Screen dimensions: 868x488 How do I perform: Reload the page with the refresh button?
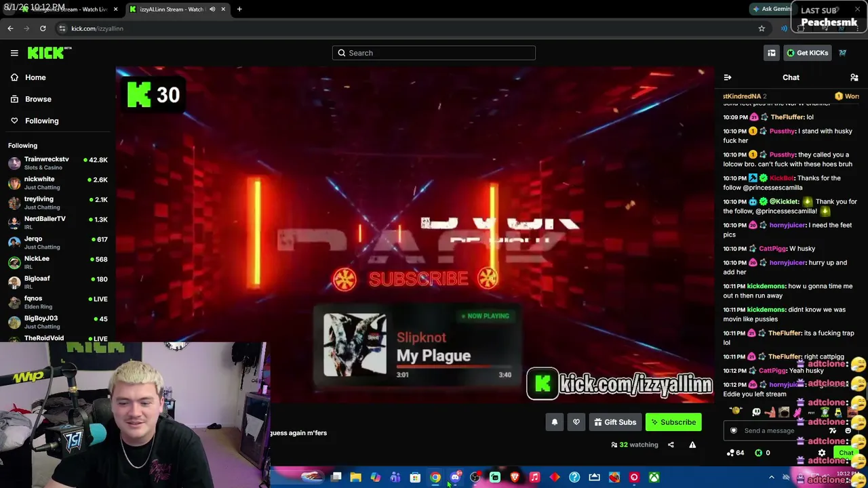tap(43, 28)
